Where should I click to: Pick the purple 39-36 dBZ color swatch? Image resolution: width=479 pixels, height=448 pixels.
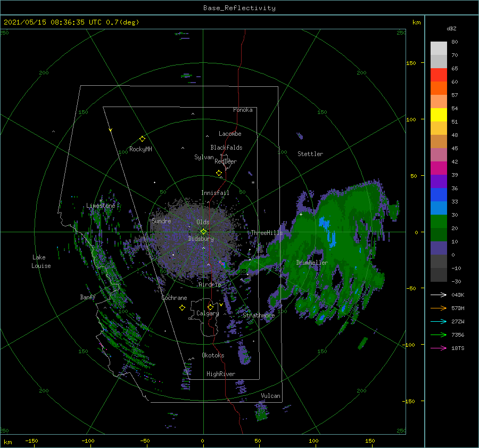439,182
